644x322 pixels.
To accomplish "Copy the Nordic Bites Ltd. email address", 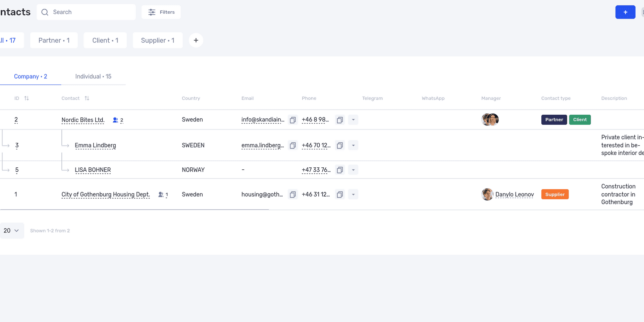I will [x=293, y=120].
